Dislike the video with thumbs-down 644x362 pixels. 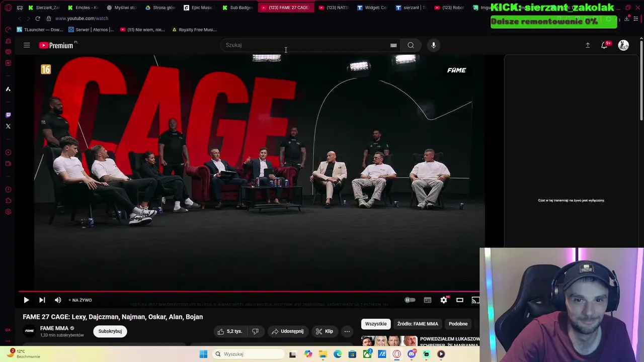coord(255,331)
